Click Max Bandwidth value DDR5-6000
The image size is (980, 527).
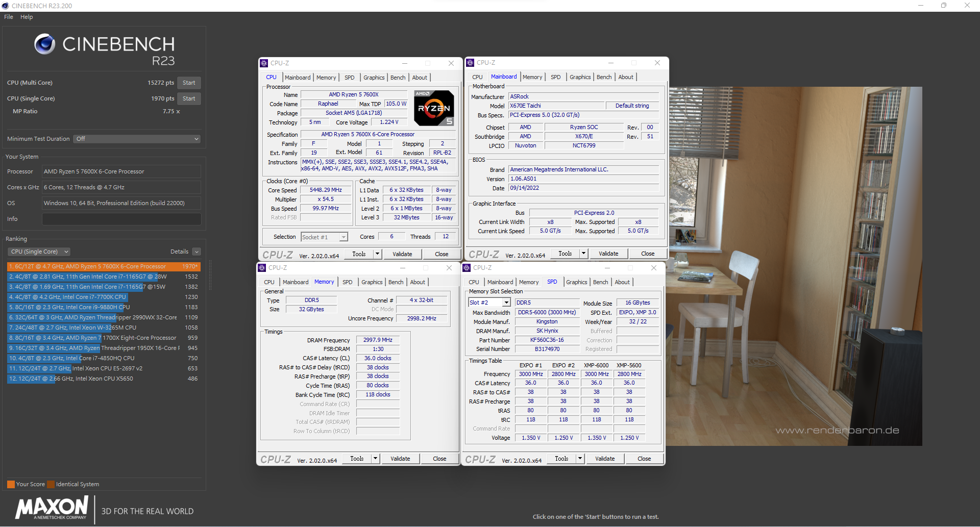(x=547, y=312)
